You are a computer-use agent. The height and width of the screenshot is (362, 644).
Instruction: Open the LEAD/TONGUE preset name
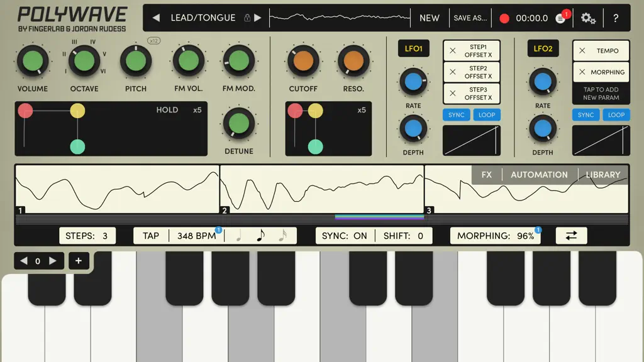(203, 18)
